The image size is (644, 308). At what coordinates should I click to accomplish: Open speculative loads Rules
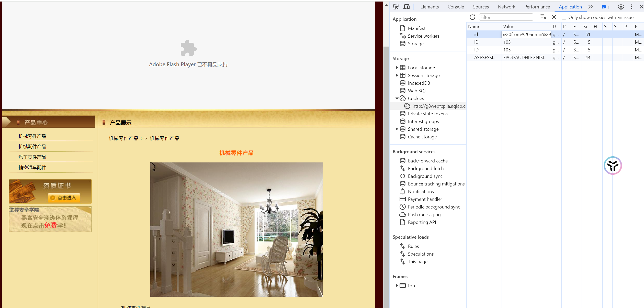tap(413, 246)
